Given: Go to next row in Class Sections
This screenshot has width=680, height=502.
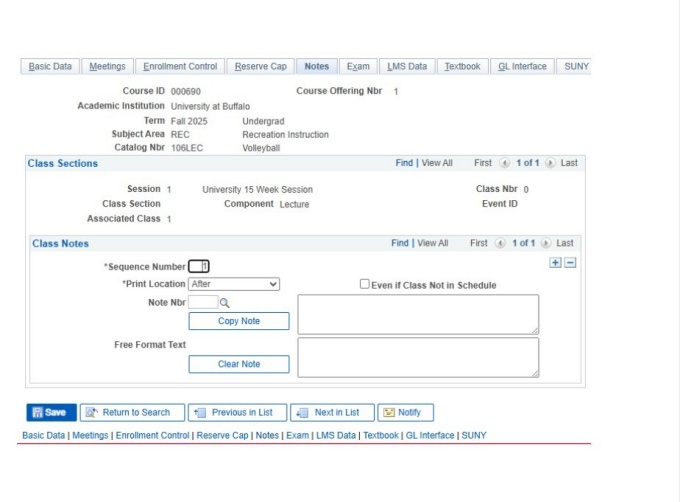Looking at the screenshot, I should pos(550,163).
